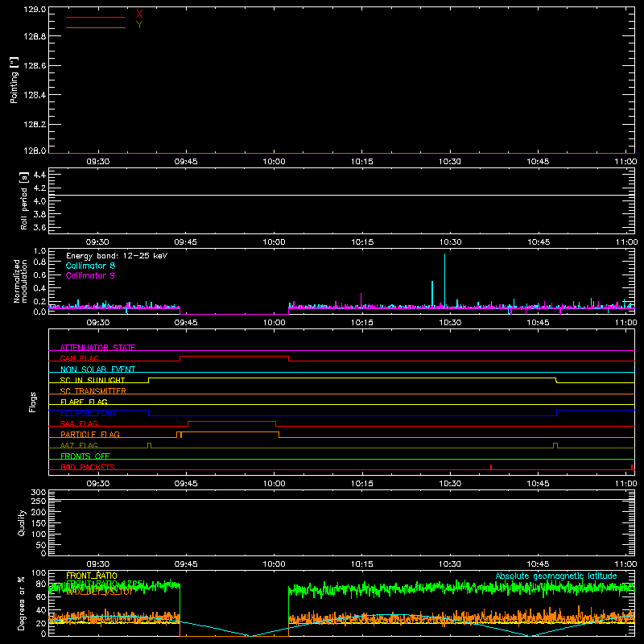The image size is (644, 644).
Task: Select the Degrees or % axis title
Action: (22, 603)
